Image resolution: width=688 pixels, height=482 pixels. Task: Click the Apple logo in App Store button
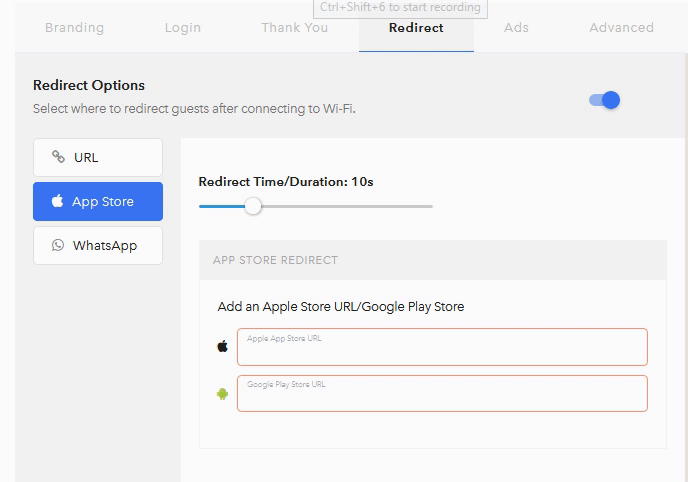coord(57,201)
